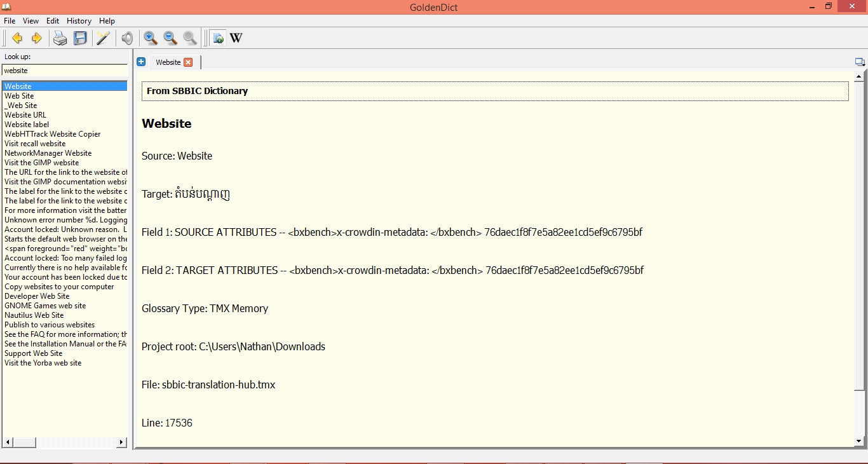Select '_Web Site' in the results list
This screenshot has width=868, height=464.
(65, 106)
